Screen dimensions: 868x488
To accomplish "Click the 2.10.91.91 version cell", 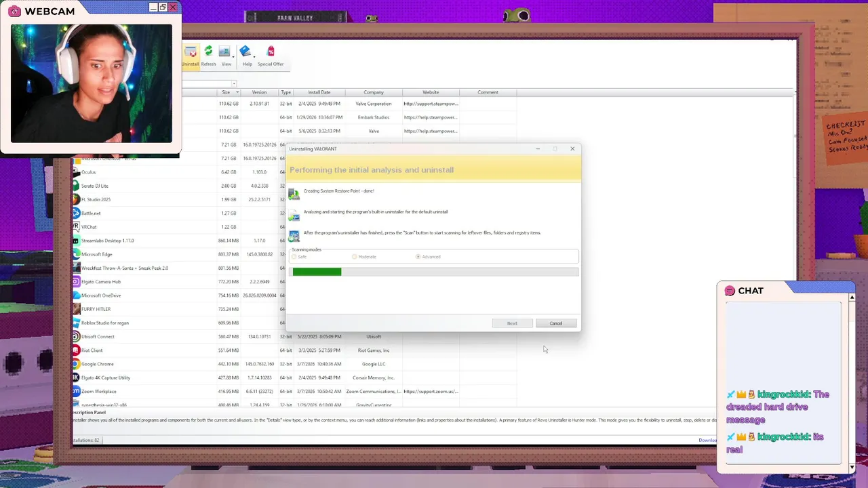I will [x=259, y=104].
